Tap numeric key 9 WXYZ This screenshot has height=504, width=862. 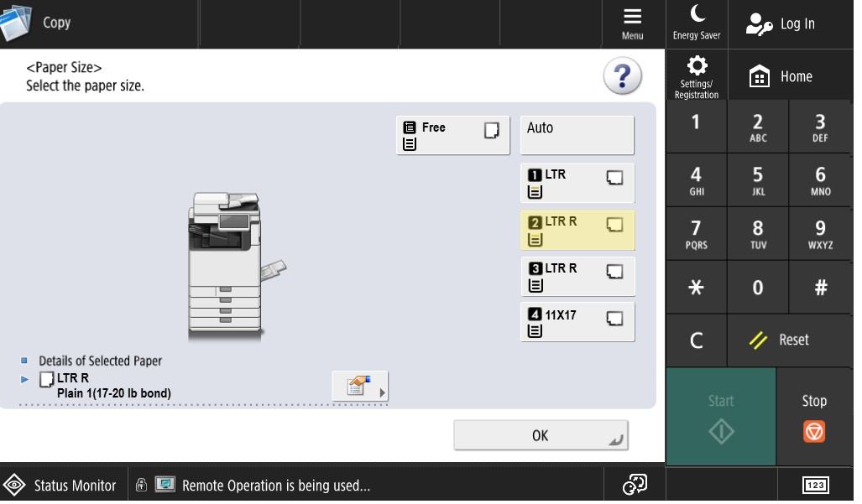(x=820, y=234)
